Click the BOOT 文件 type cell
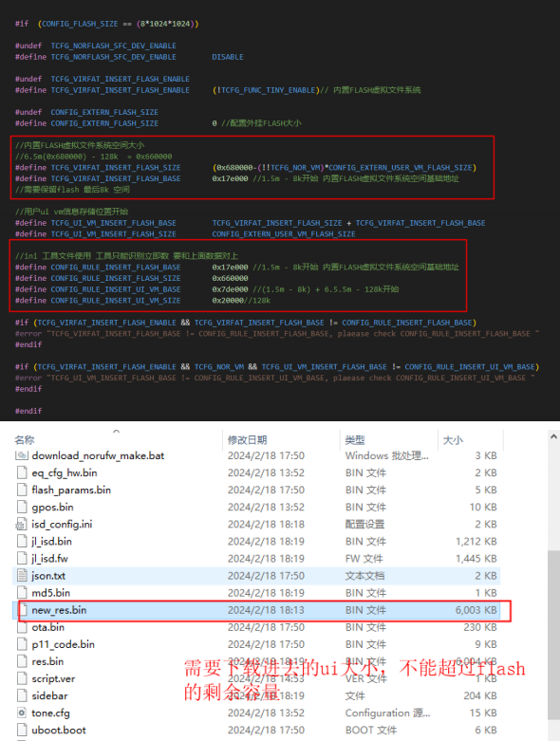Image resolution: width=560 pixels, height=741 pixels. pyautogui.click(x=371, y=731)
